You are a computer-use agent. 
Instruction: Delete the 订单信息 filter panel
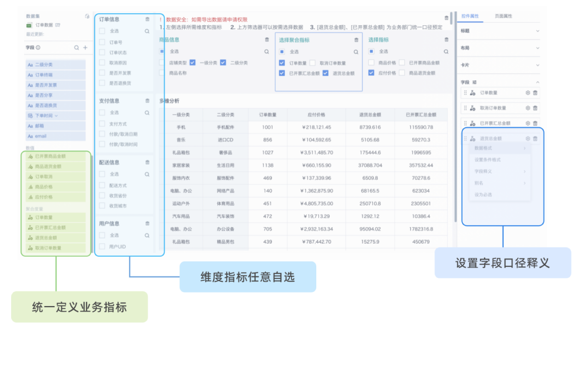click(147, 19)
